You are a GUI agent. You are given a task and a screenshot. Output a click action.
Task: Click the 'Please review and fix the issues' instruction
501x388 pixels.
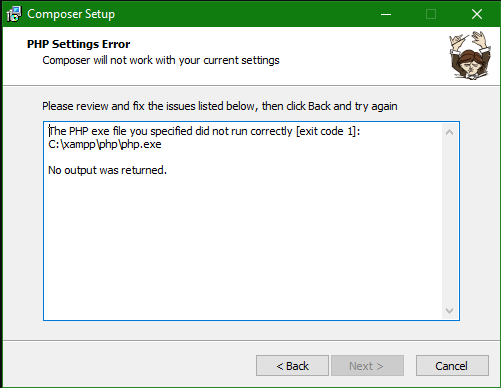tap(220, 106)
